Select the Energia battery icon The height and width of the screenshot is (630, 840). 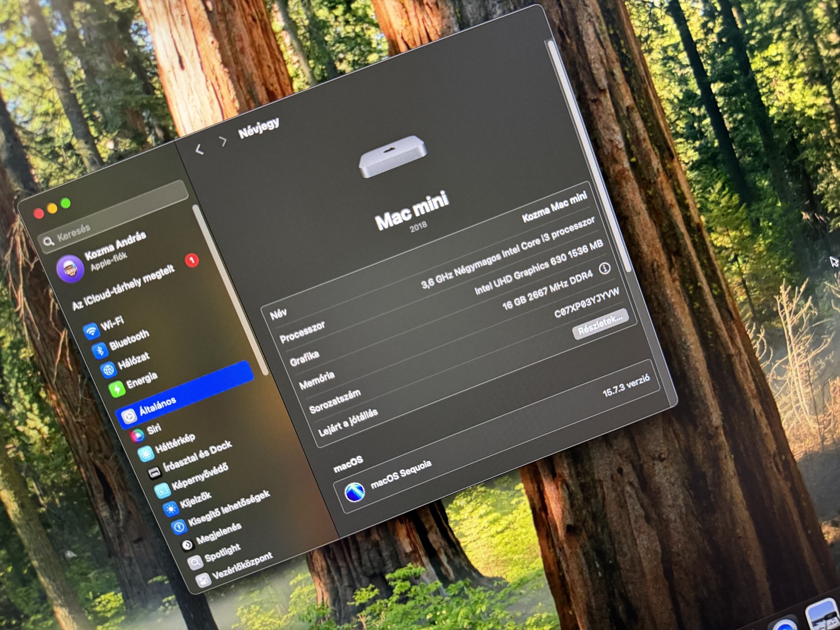[117, 389]
